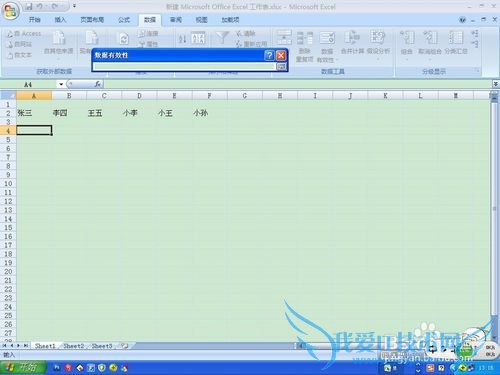The height and width of the screenshot is (375, 500).
Task: Open the 加载项 ribbon tab
Action: click(230, 20)
